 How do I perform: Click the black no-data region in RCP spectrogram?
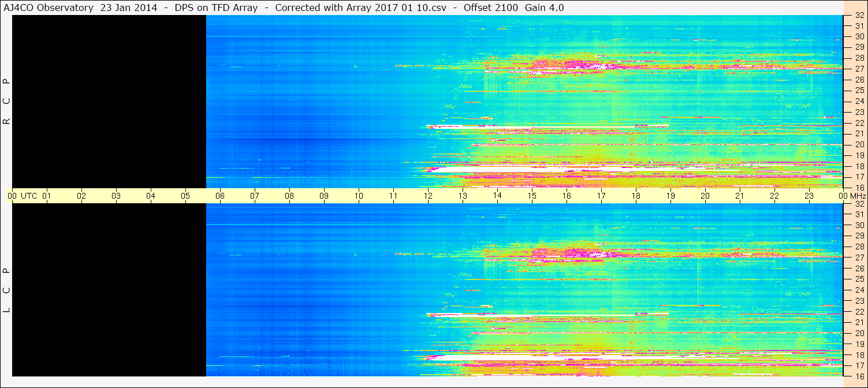coord(109,102)
